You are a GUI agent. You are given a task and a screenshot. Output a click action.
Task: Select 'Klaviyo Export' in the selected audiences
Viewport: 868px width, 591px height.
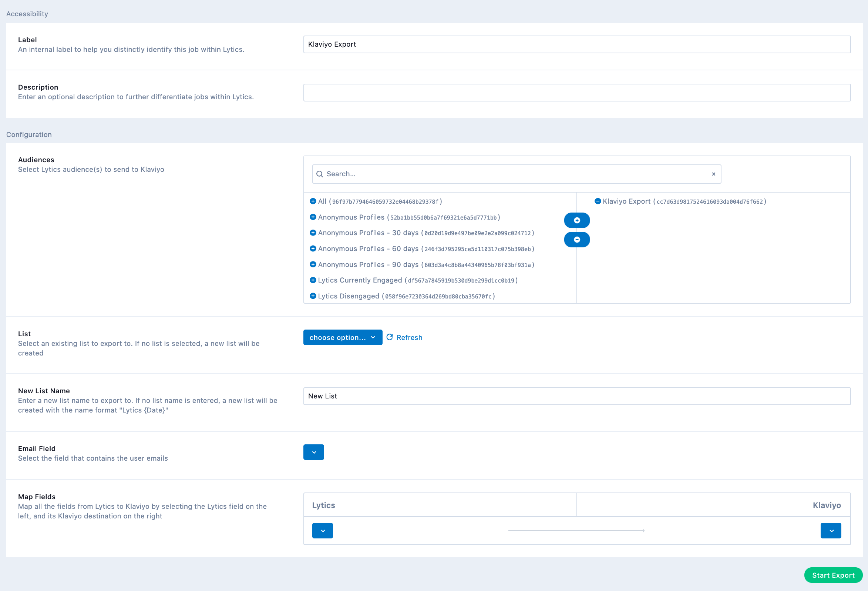(684, 201)
